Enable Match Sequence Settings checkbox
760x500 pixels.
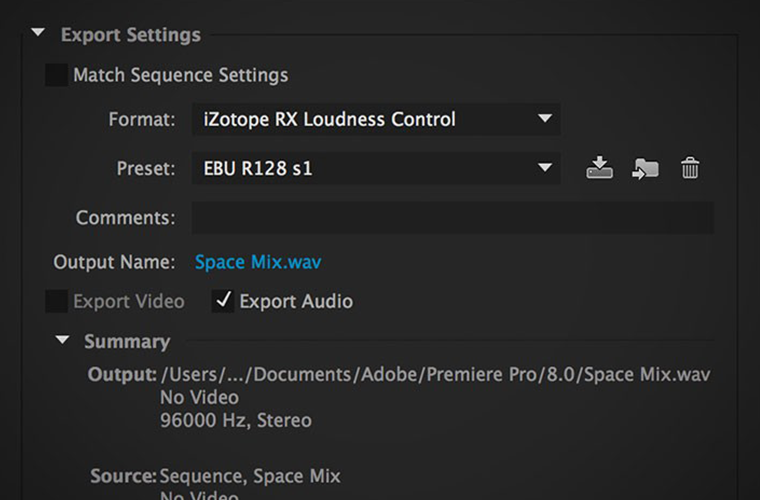tap(57, 75)
